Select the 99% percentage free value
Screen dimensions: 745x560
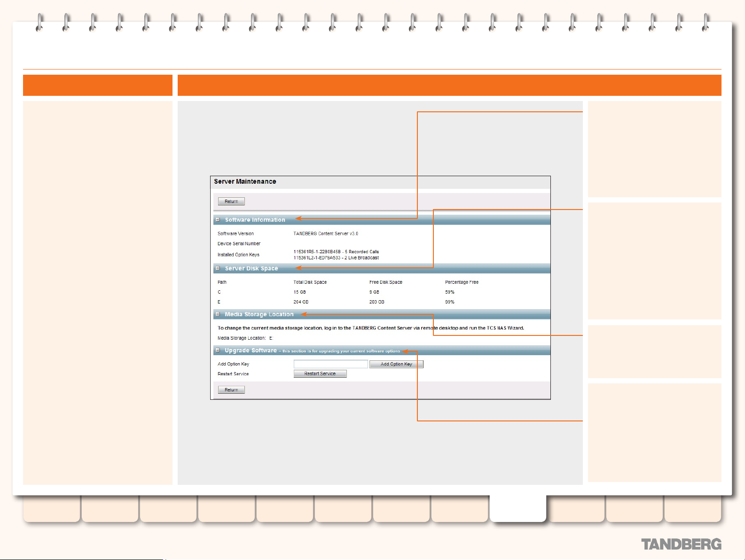click(450, 302)
